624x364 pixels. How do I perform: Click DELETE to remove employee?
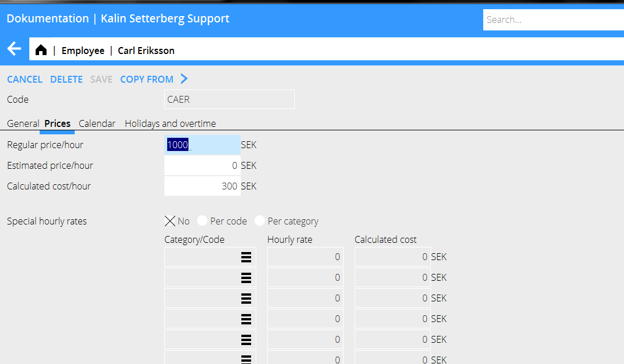click(x=67, y=79)
